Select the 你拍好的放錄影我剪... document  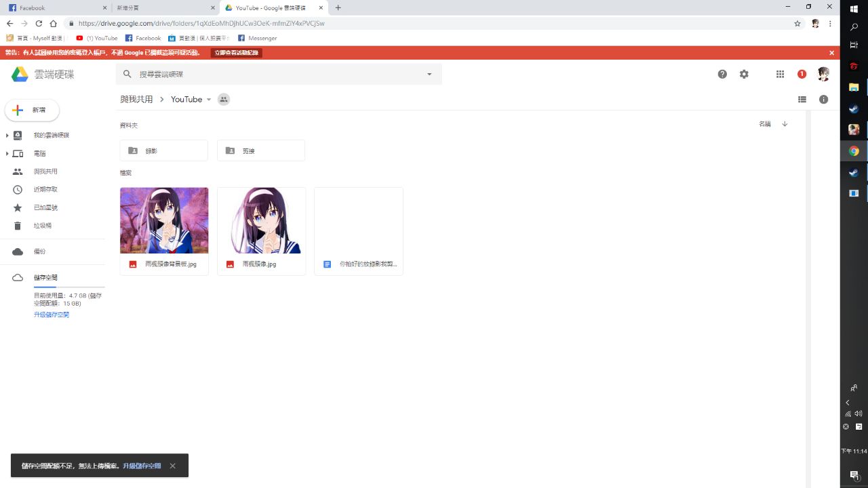coord(359,231)
